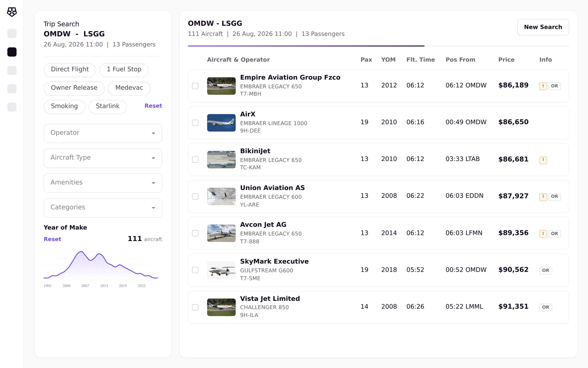
Task: Open the active dark sidebar icon
Action: tap(12, 52)
